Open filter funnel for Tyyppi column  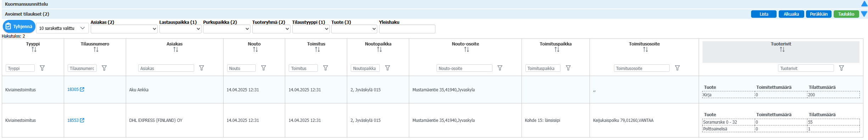coord(42,68)
